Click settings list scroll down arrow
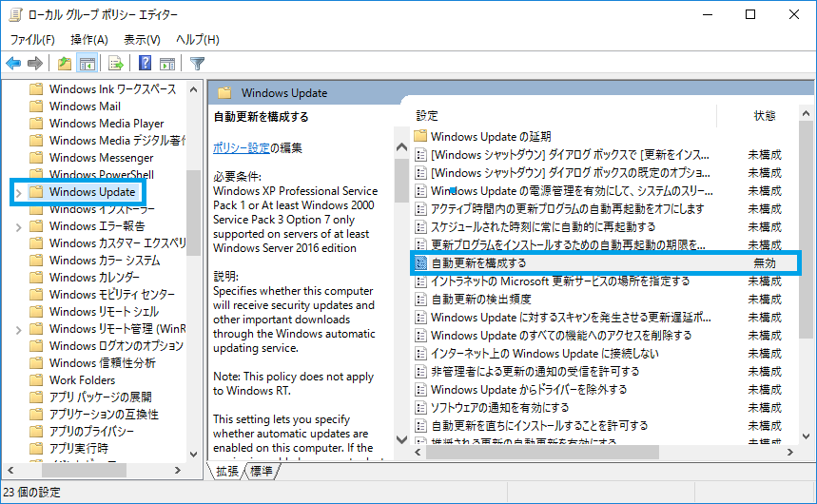This screenshot has width=817, height=504. click(x=806, y=436)
